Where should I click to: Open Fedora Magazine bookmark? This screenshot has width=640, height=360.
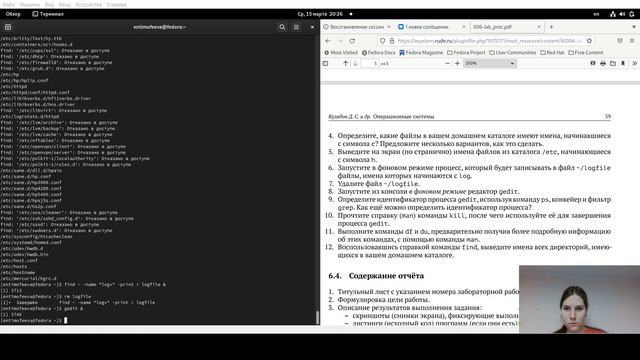point(421,53)
